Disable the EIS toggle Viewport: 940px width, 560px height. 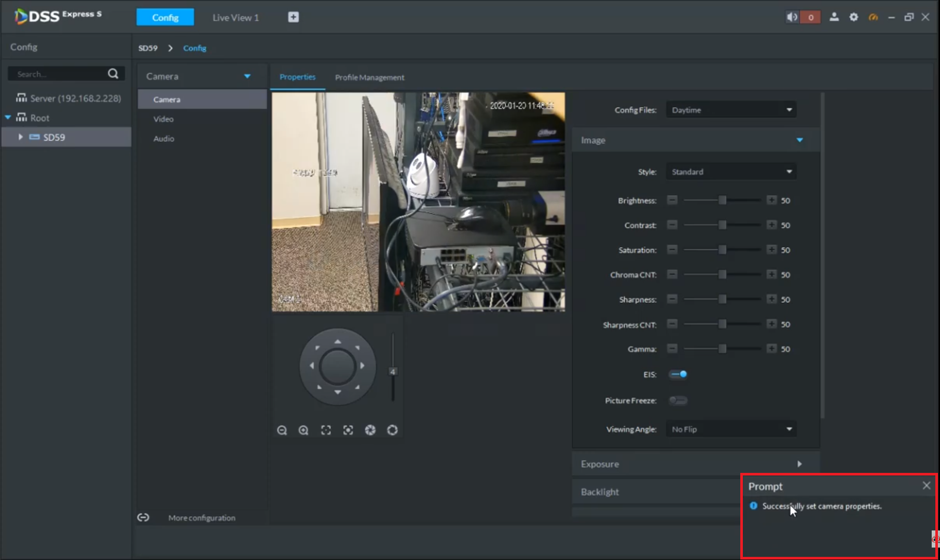coord(678,374)
